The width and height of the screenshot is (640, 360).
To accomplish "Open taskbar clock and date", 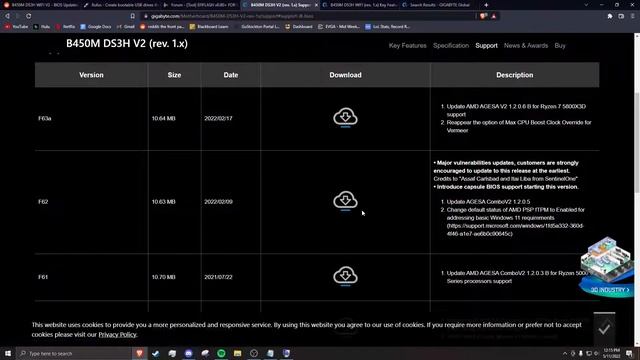I will 611,353.
